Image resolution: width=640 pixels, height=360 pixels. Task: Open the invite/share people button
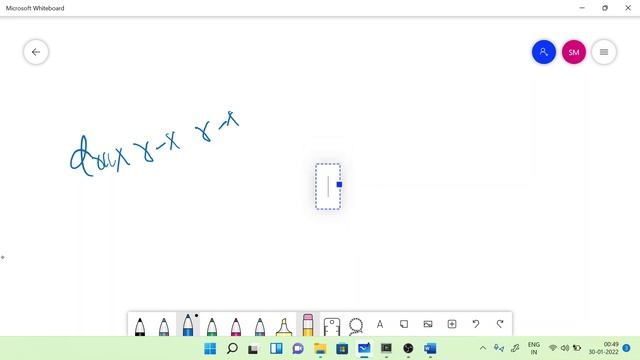point(544,52)
